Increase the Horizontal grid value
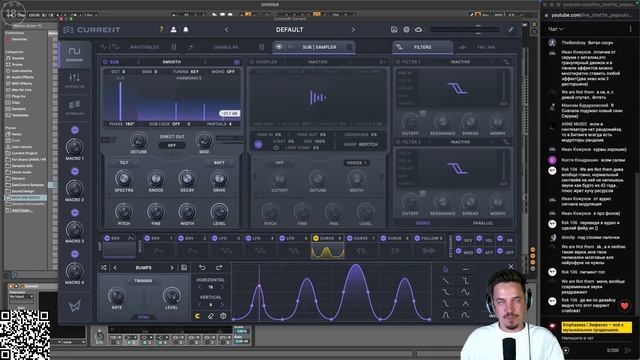The image size is (640, 360). click(222, 287)
